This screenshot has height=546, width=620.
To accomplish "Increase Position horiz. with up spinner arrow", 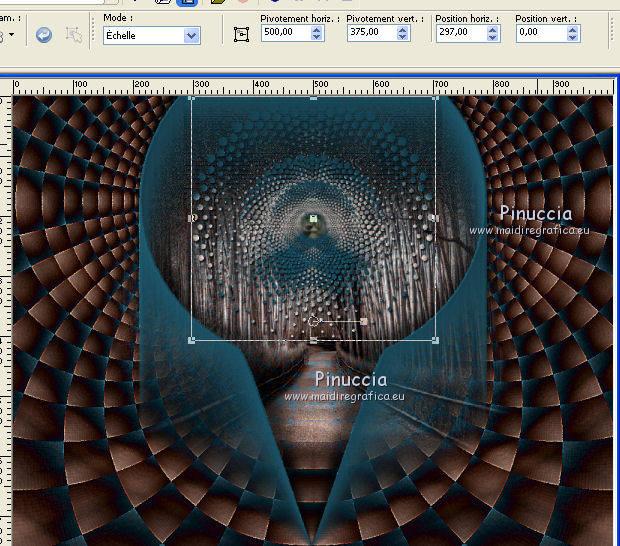I will click(492, 30).
